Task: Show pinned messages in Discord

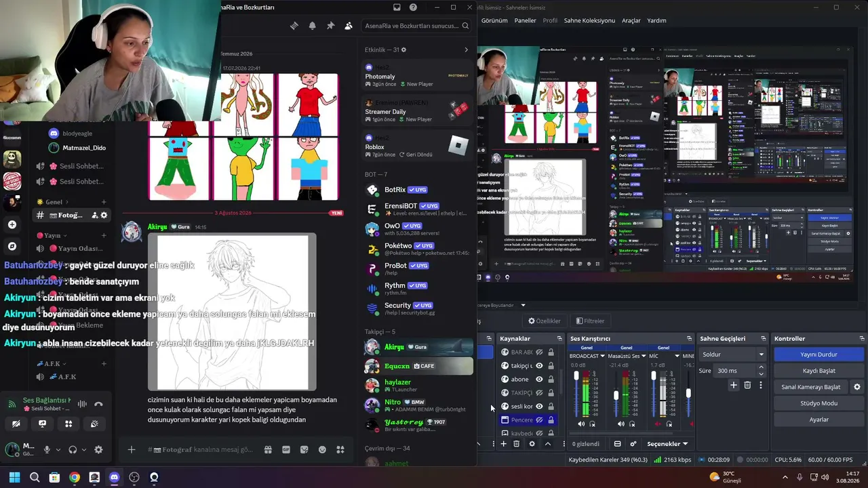Action: 330,26
